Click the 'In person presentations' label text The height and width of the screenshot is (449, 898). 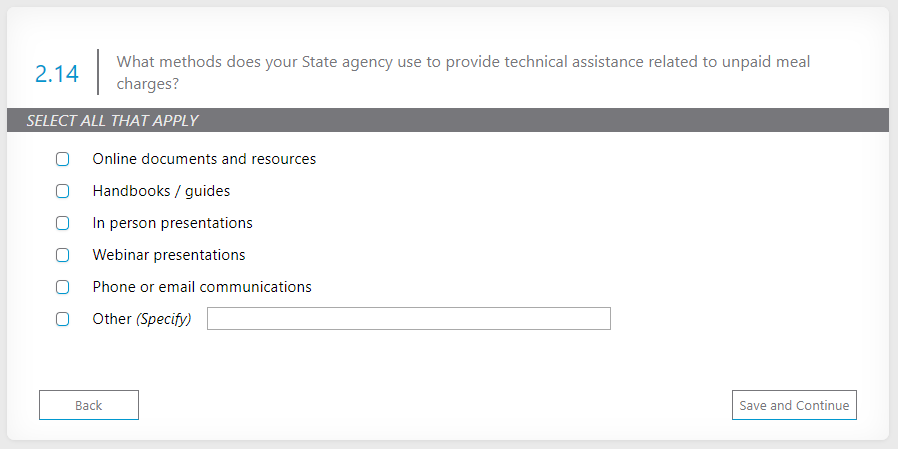172,223
